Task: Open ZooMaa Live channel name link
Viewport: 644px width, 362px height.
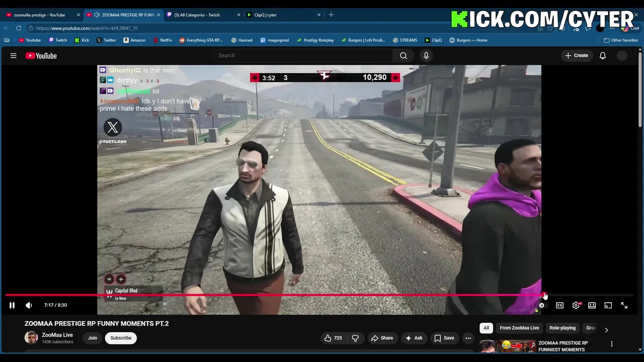Action: (57, 335)
